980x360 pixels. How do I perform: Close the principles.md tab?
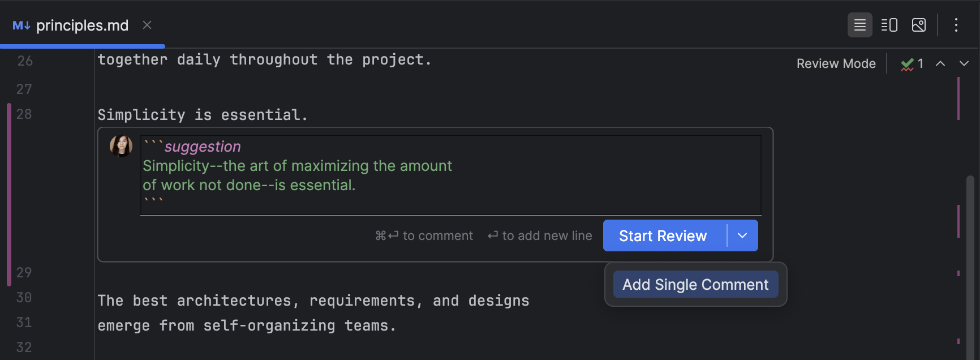tap(147, 25)
